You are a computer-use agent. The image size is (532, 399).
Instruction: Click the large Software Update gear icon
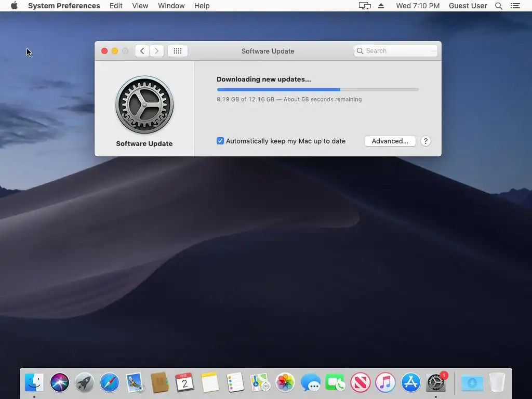point(144,104)
